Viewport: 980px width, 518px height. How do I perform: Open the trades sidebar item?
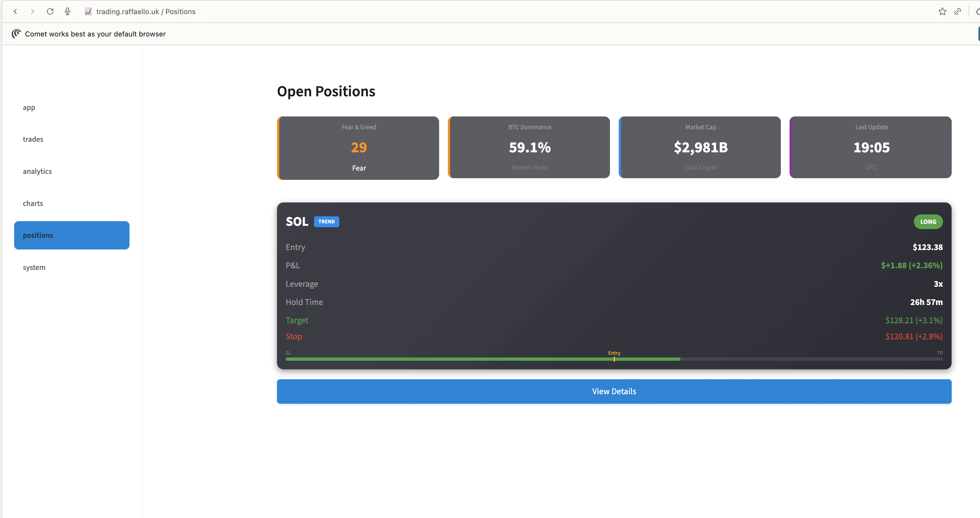(72, 139)
